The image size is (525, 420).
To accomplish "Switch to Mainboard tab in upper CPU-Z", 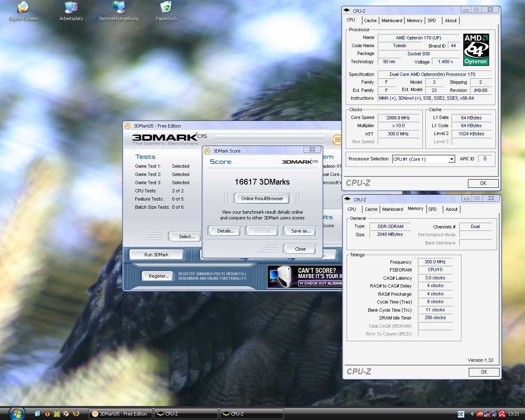I will [392, 21].
